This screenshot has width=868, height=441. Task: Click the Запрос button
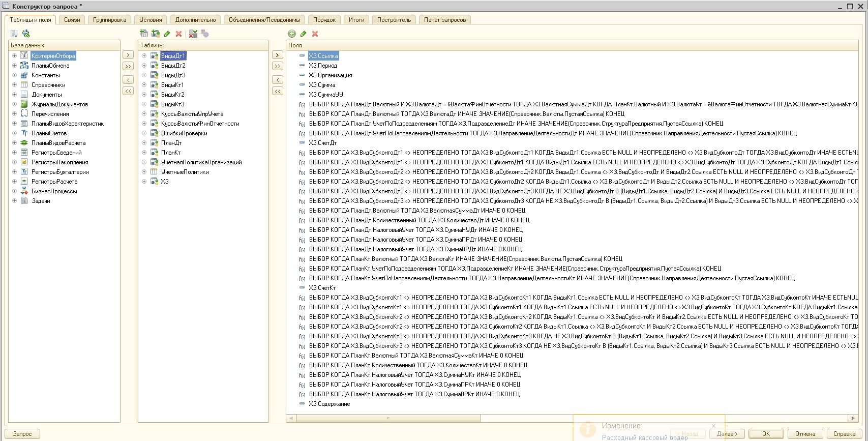coord(22,434)
